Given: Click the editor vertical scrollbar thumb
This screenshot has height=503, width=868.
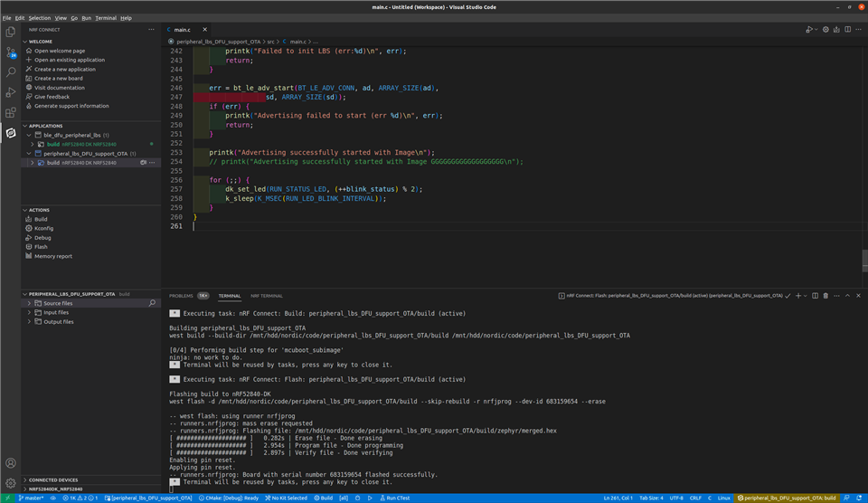Looking at the screenshot, I should tap(864, 261).
